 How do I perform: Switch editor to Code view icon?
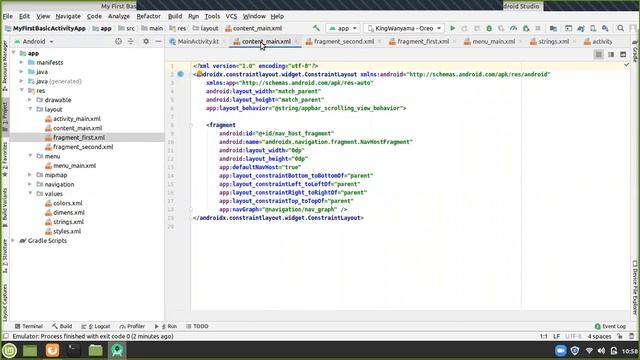pyautogui.click(x=598, y=54)
